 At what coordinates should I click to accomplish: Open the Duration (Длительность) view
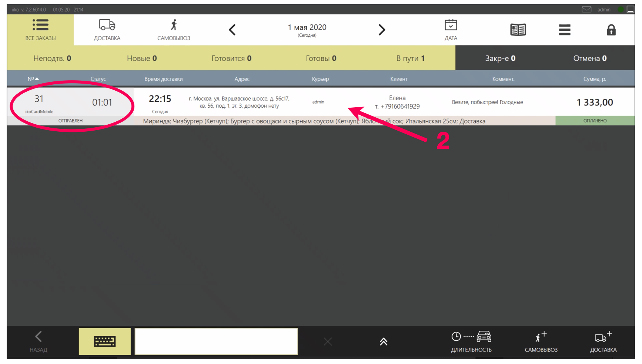click(x=471, y=341)
